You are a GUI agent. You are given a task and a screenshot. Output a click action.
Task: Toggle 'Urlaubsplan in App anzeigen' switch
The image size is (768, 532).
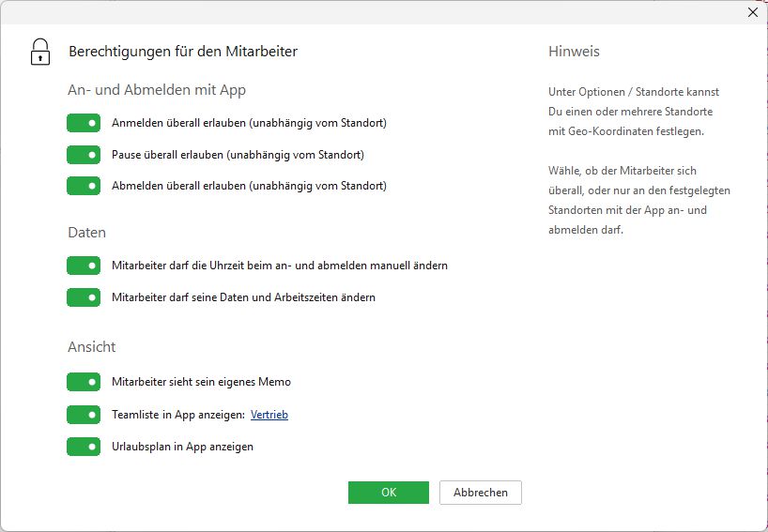coord(84,447)
